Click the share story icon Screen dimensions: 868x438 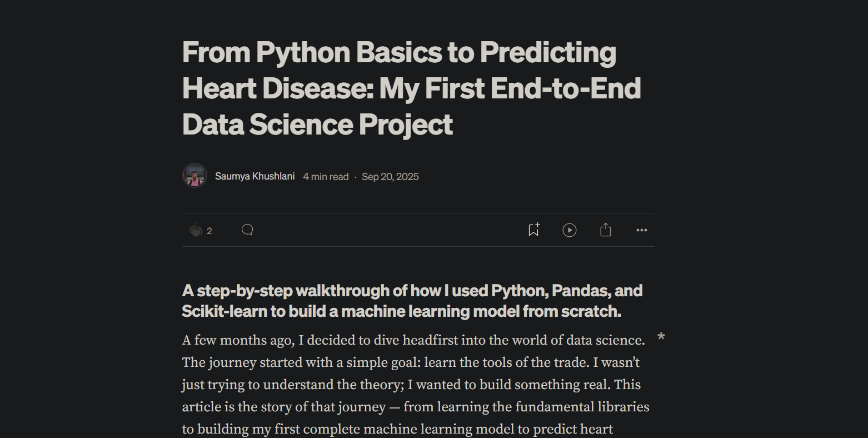606,230
